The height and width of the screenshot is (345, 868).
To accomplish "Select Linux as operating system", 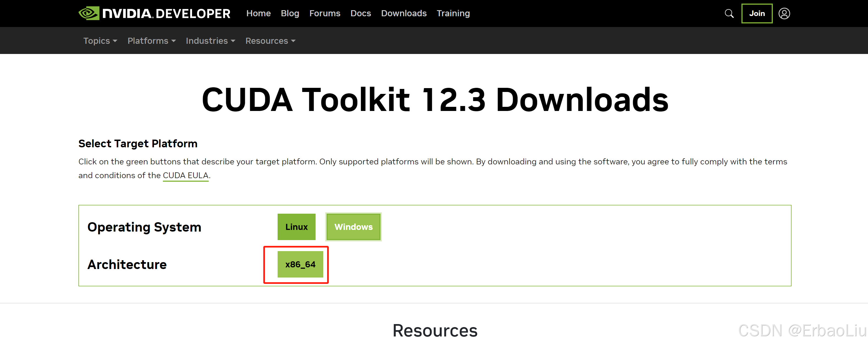I will [297, 227].
